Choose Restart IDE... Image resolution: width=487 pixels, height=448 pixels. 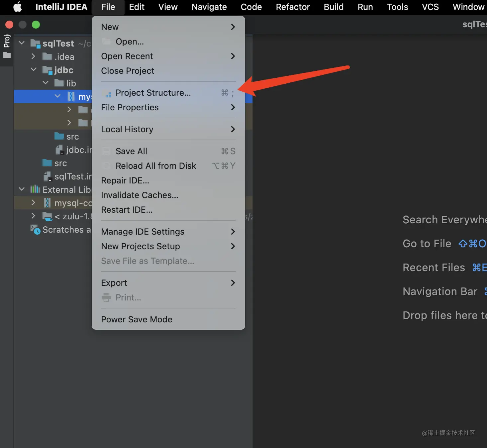click(168, 210)
